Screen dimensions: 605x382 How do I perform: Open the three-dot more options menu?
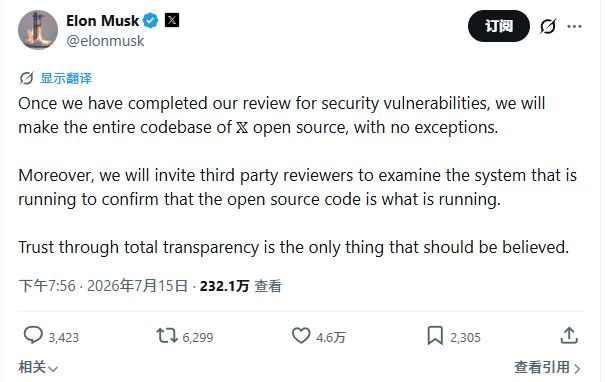[x=574, y=26]
